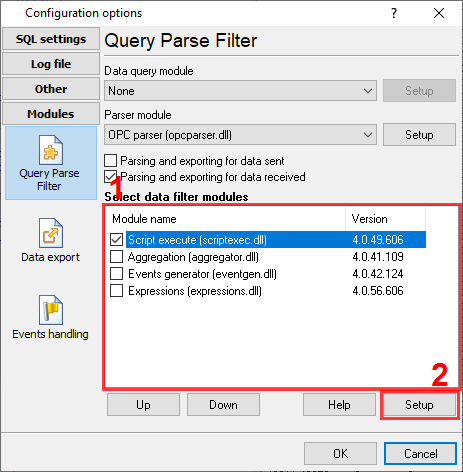Screen dimensions: 463x472
Task: Open the Parser module dropdown
Action: pyautogui.click(x=240, y=135)
